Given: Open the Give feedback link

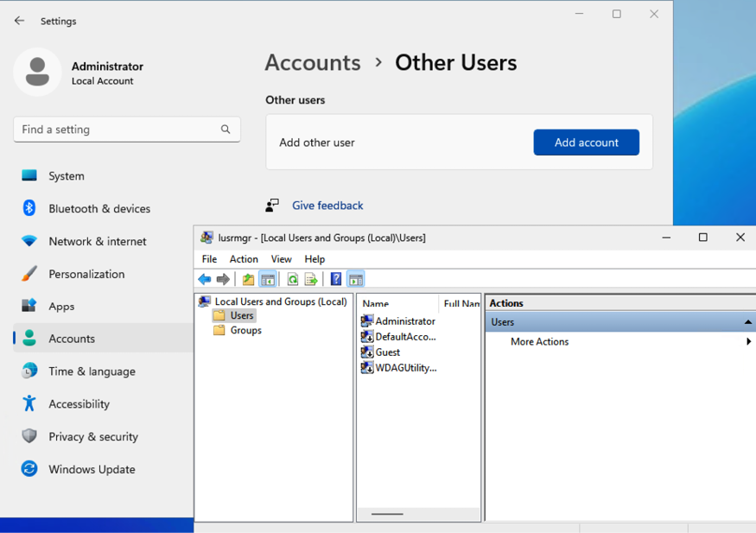Looking at the screenshot, I should point(327,205).
